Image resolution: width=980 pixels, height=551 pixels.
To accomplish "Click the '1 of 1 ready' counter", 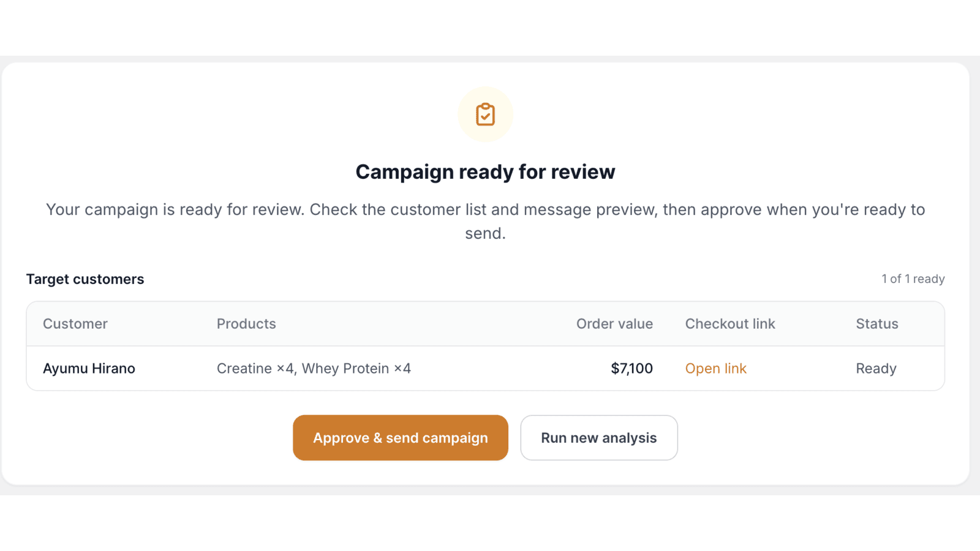I will 913,279.
